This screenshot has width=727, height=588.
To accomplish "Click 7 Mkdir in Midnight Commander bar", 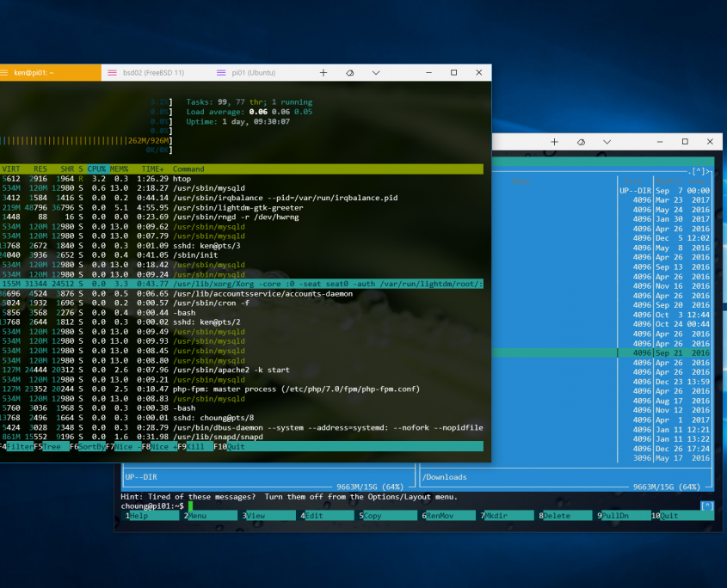I will coord(501,516).
